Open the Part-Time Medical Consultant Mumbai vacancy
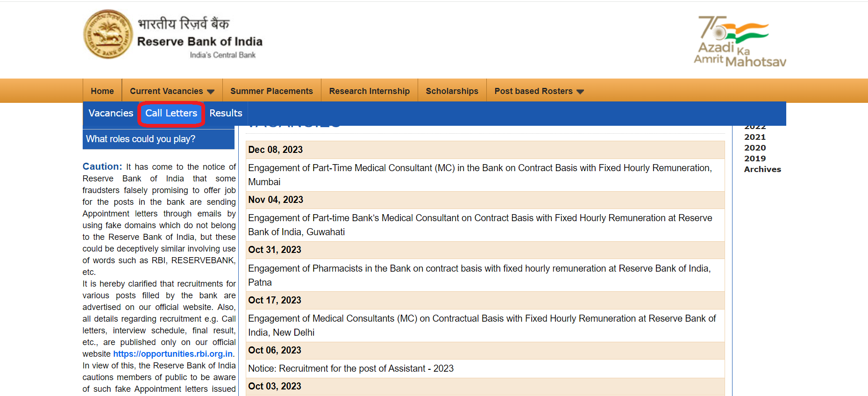This screenshot has width=868, height=396. 480,168
